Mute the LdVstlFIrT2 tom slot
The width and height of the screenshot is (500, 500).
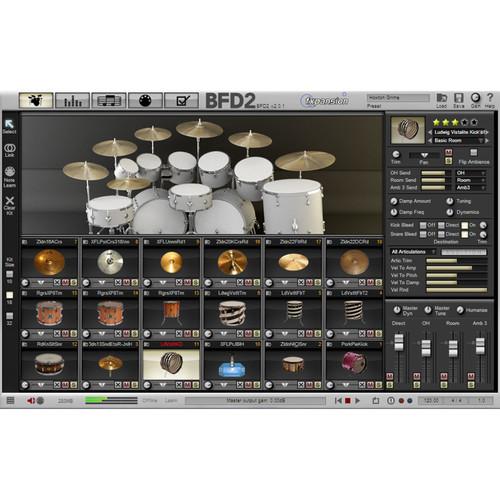[370, 334]
